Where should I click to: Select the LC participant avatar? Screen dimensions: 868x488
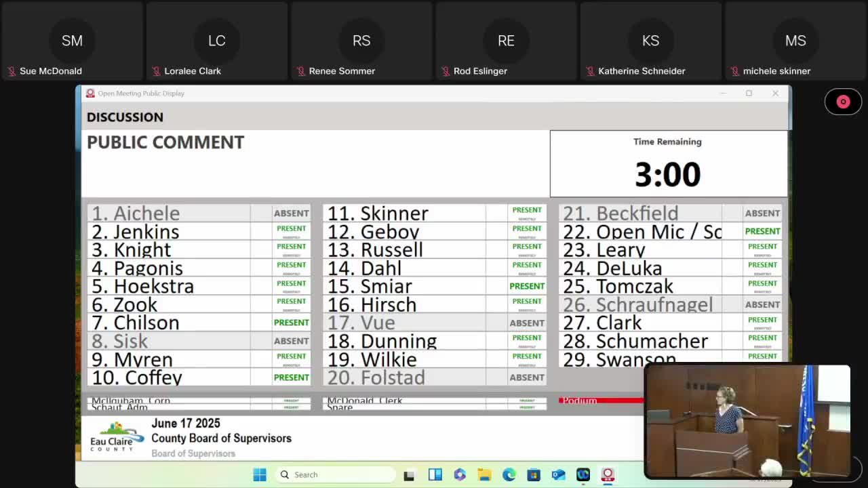[x=217, y=41]
